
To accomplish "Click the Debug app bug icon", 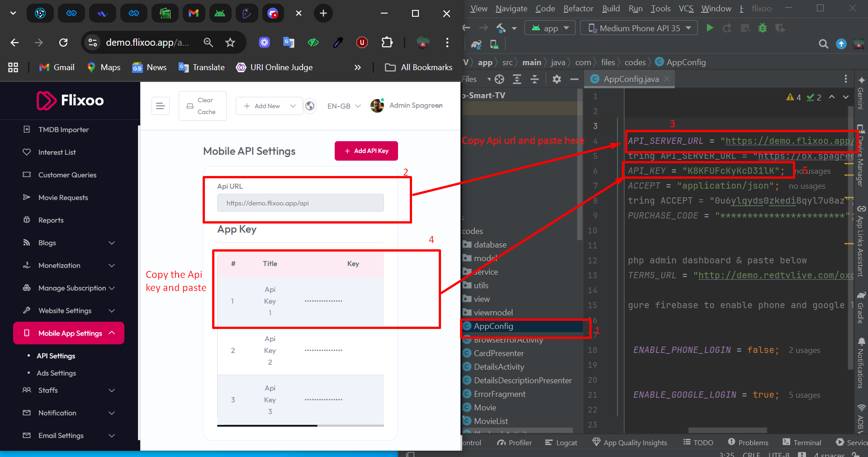I will 763,28.
